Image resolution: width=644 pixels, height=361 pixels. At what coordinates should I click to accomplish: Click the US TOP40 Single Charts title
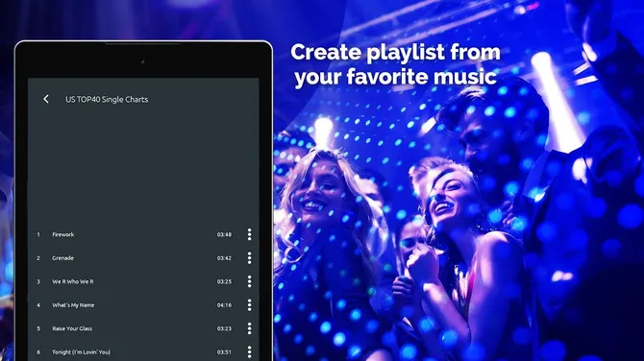107,99
